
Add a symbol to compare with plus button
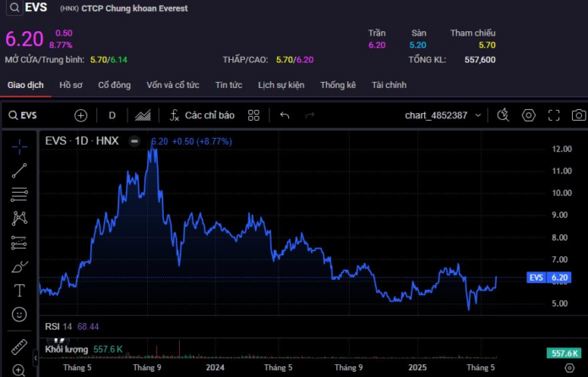(80, 116)
